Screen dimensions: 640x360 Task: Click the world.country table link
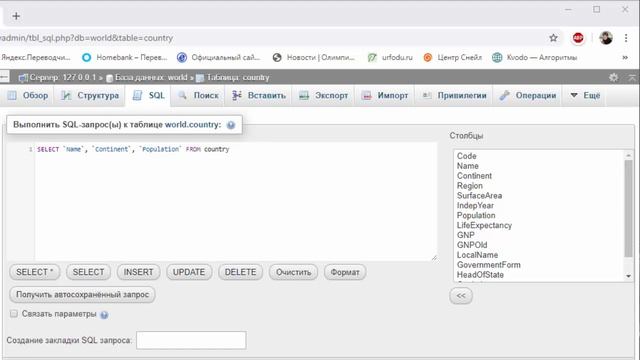click(x=192, y=125)
